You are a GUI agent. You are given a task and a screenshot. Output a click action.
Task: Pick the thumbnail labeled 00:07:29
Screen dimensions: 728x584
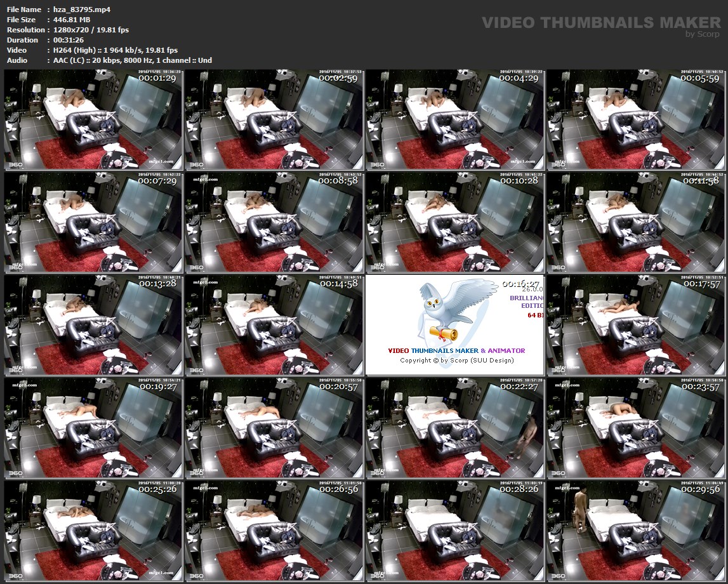tap(93, 222)
